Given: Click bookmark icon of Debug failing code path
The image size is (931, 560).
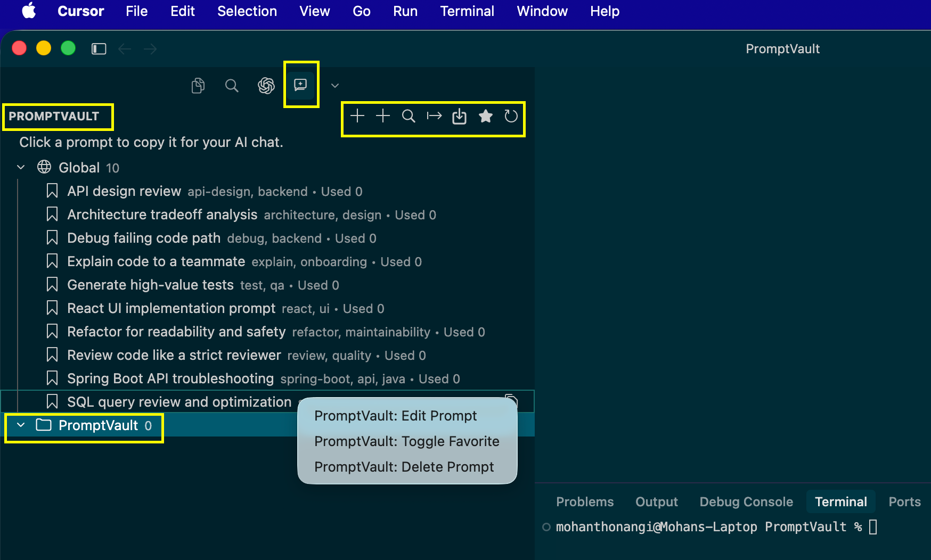Looking at the screenshot, I should click(x=52, y=237).
